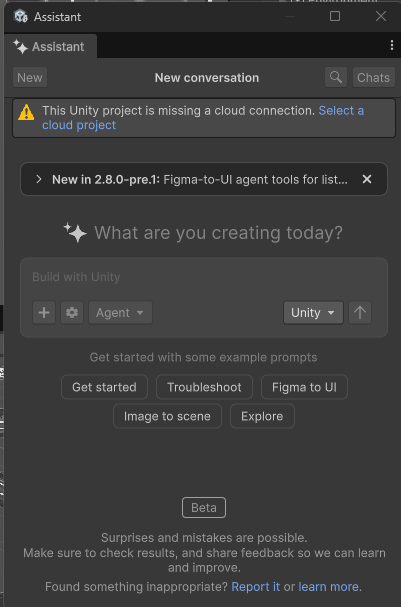
Task: Click the yellow warning triangle icon
Action: tap(26, 112)
